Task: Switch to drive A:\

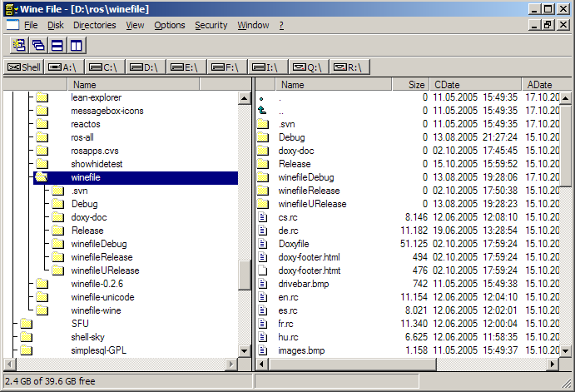Action: point(65,67)
